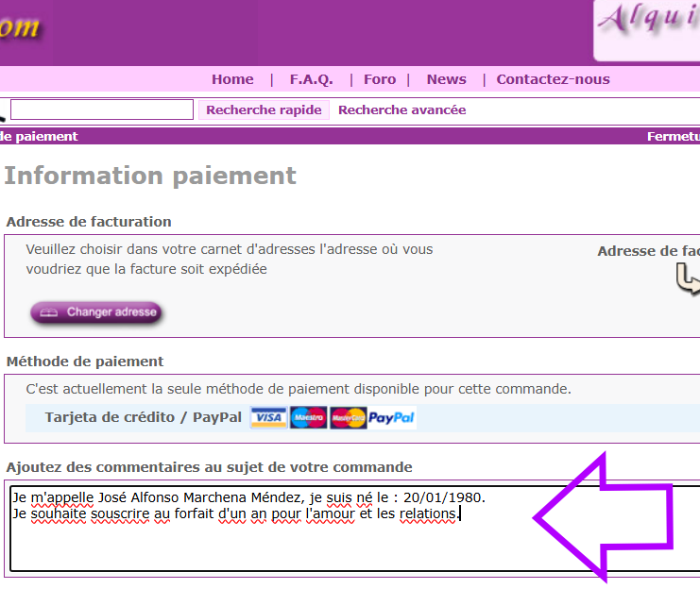
Task: Click the 'Fermetu' text in the purple bar
Action: (x=673, y=137)
